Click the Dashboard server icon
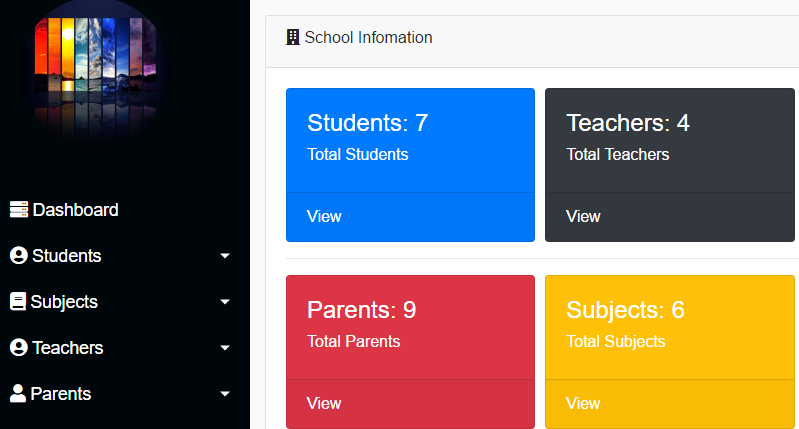The image size is (799, 429). coord(19,209)
